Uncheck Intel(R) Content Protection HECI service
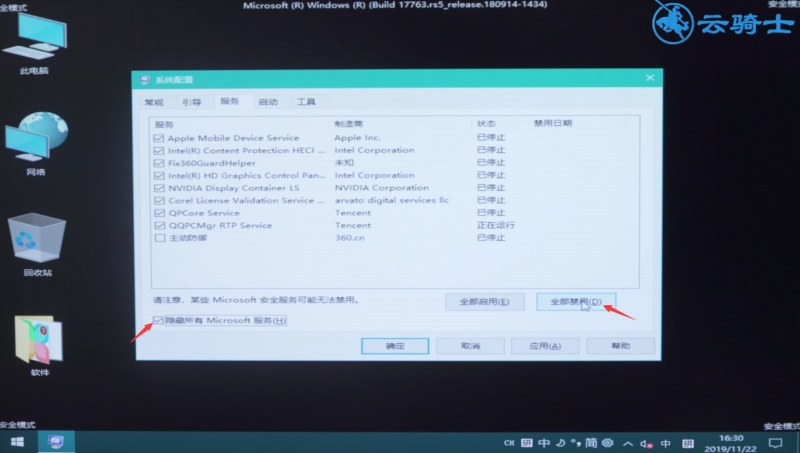800x453 pixels. [159, 151]
